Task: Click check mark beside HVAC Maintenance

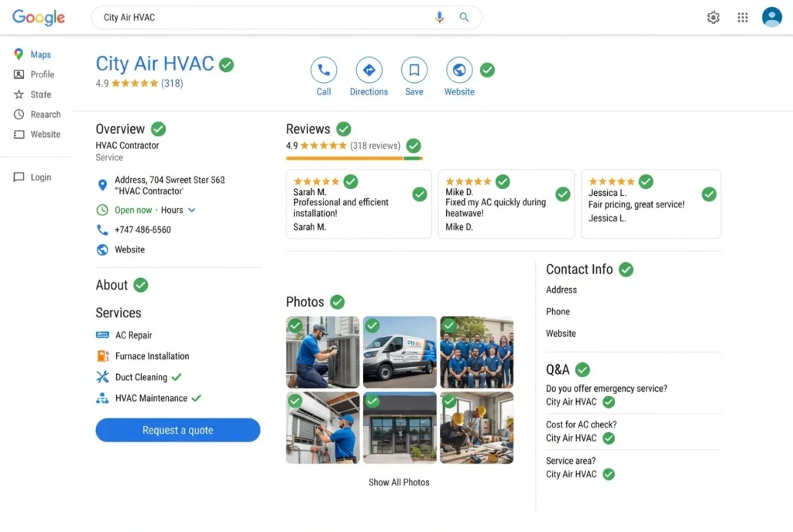Action: (197, 398)
